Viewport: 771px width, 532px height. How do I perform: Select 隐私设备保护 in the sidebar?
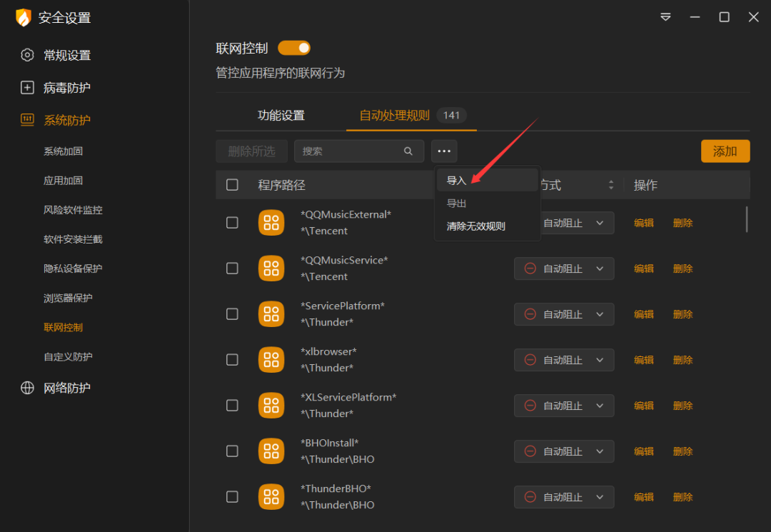[x=73, y=268]
